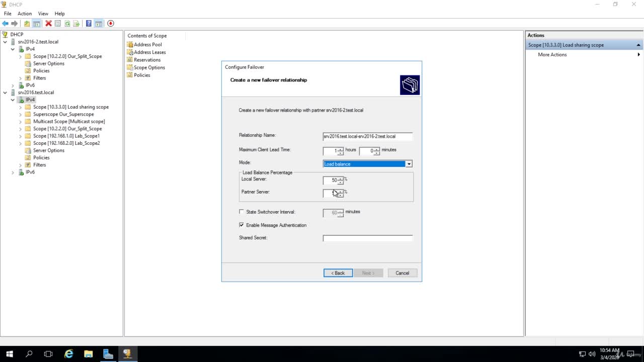Expand Scope [10.3.3.0] Load sharing scope
644x362 pixels.
tap(20, 107)
